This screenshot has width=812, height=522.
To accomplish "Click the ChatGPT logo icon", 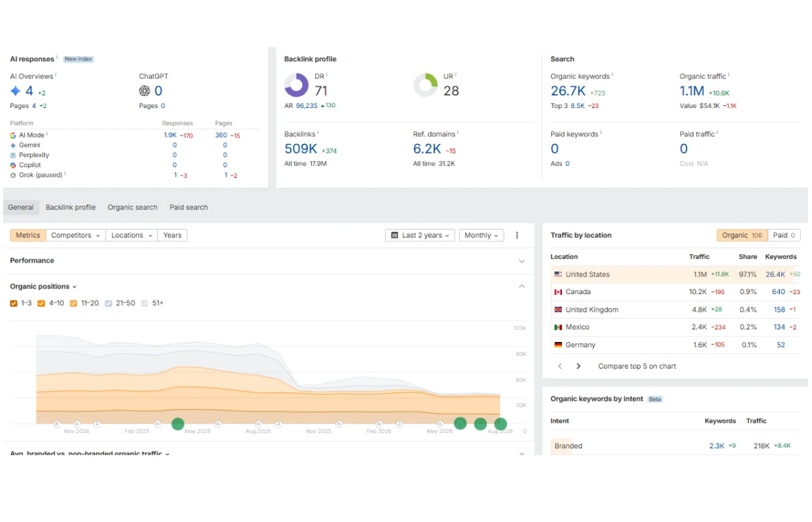I will click(x=145, y=91).
